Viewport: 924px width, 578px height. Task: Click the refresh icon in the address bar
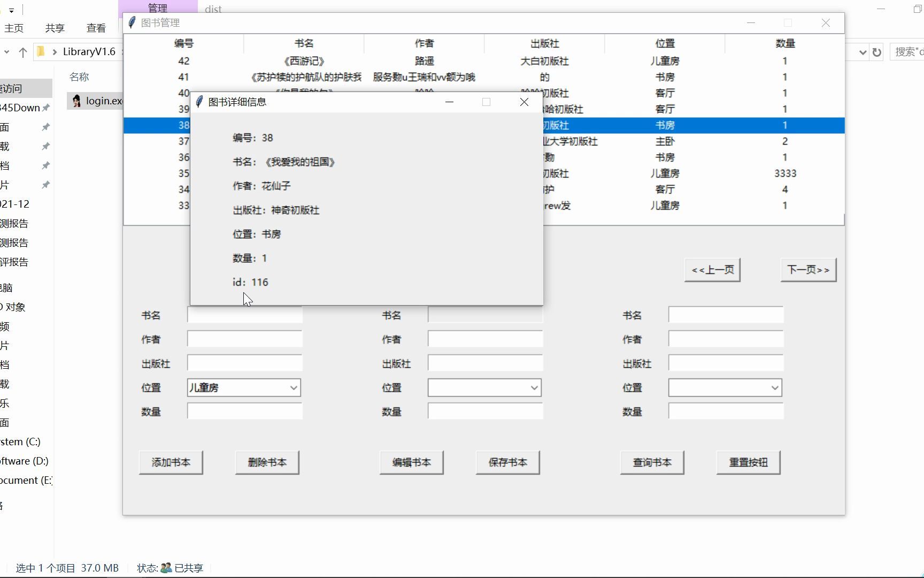pyautogui.click(x=876, y=52)
